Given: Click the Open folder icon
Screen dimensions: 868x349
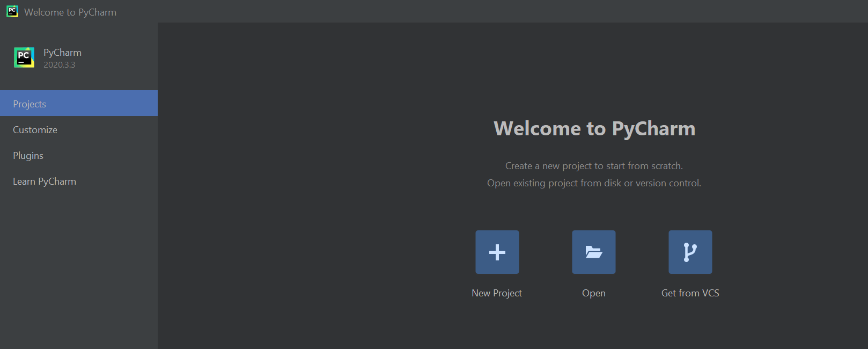Looking at the screenshot, I should 593,252.
